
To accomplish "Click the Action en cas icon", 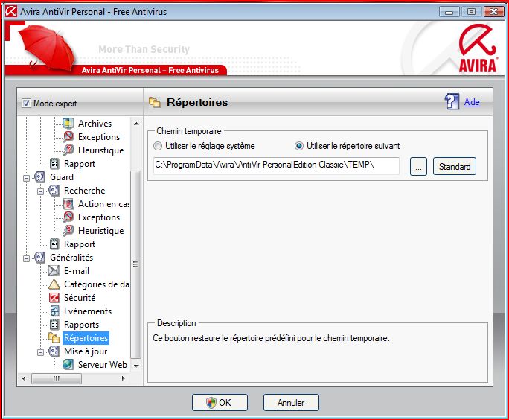I will [68, 203].
